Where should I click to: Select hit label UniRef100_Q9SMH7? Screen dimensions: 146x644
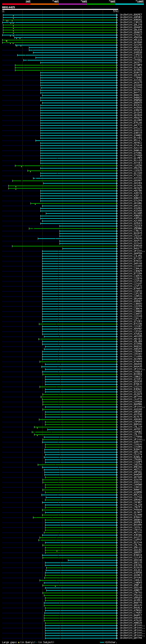[x=131, y=180]
